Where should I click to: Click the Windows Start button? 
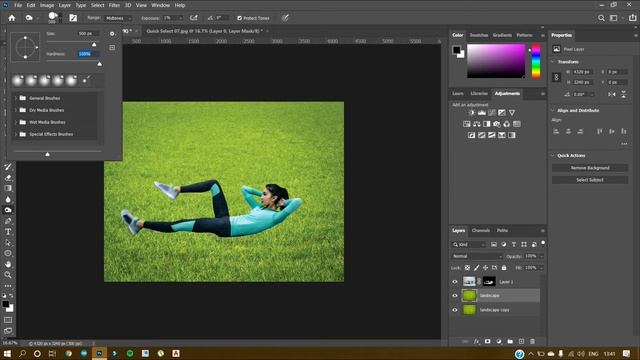tap(7, 353)
